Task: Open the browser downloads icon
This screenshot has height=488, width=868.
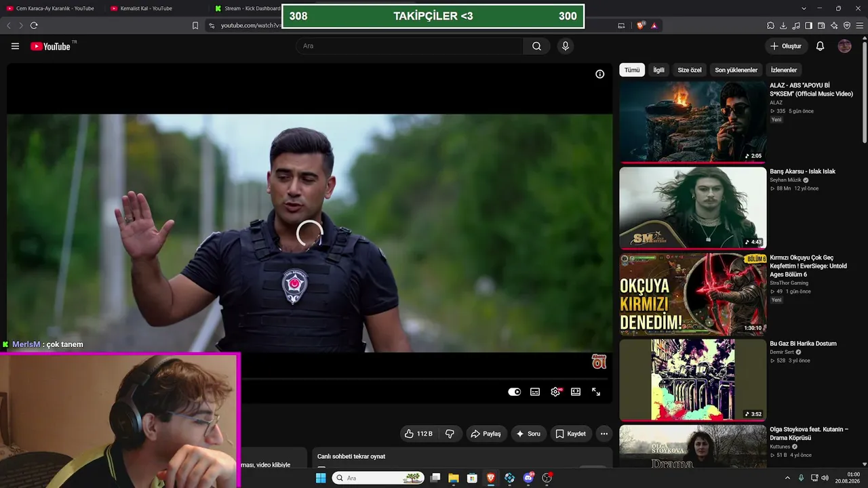Action: pos(783,26)
